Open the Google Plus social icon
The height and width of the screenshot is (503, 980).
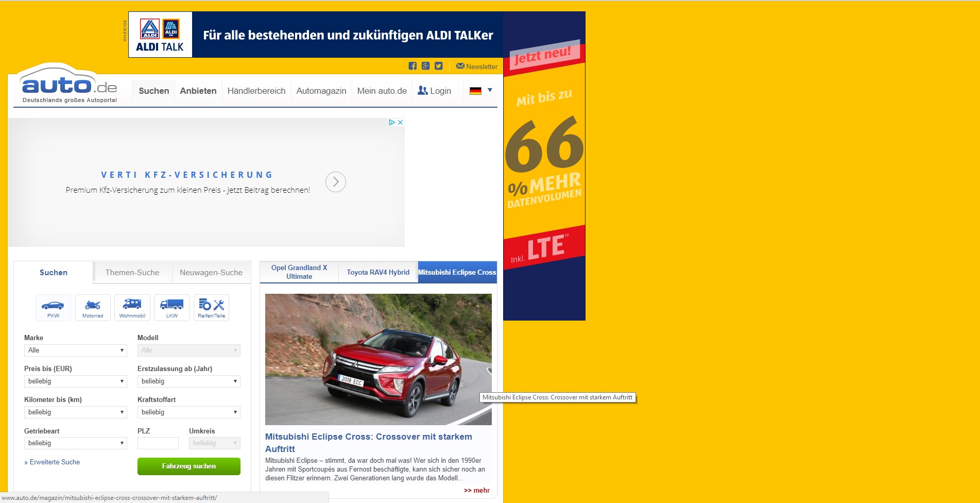click(425, 66)
